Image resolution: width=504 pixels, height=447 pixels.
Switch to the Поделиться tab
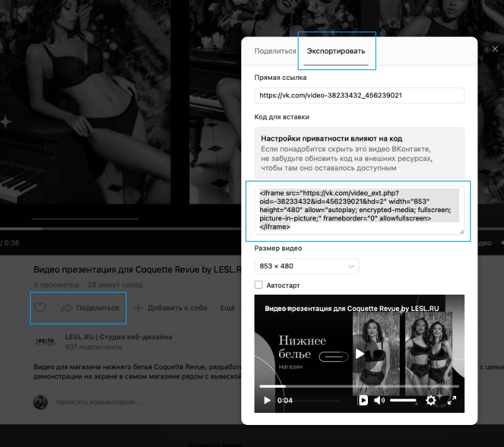point(275,51)
